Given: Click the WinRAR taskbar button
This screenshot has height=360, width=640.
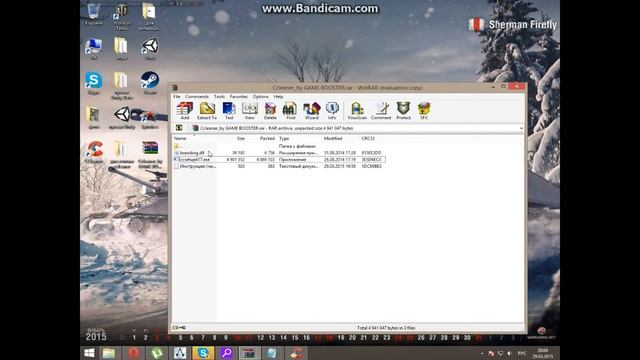Looking at the screenshot, I should [249, 353].
